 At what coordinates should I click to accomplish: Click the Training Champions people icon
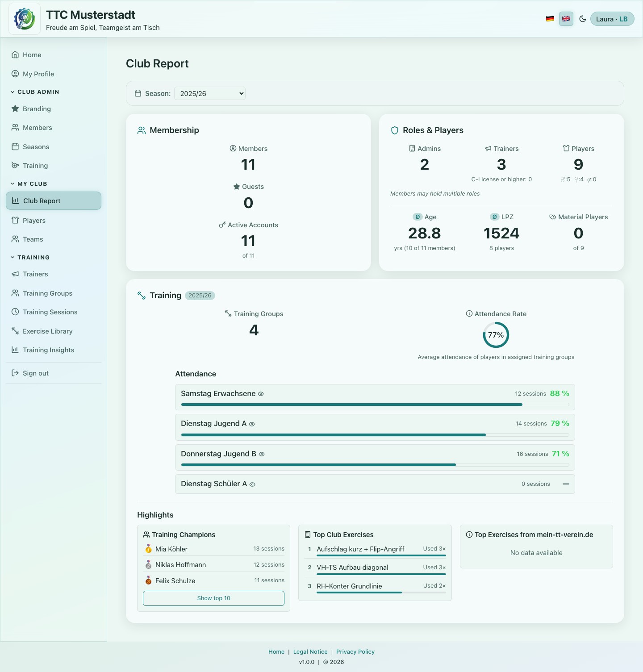146,534
